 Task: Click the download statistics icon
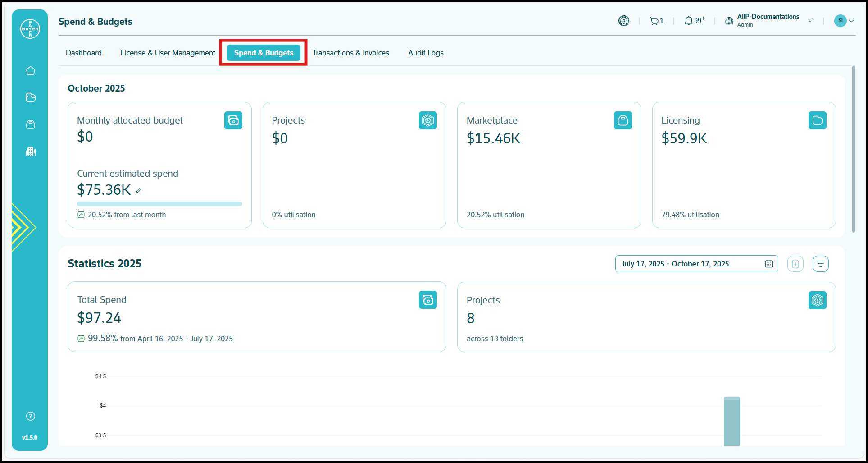[795, 264]
